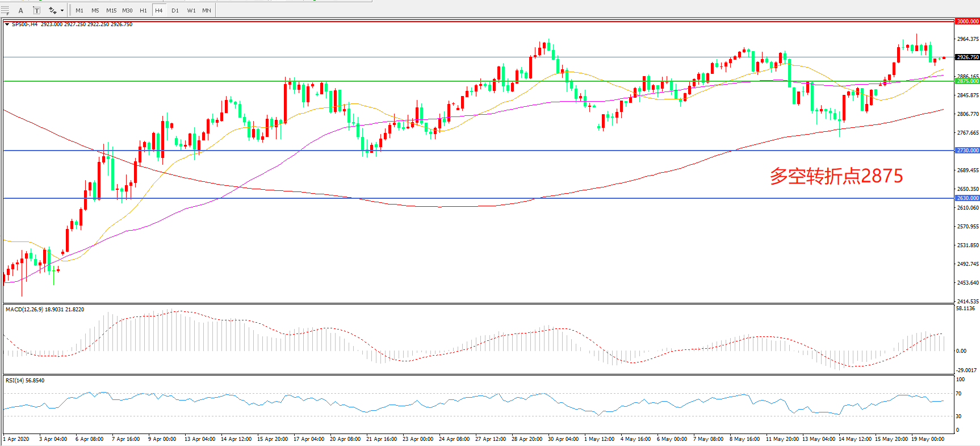Select the W1 weekly timeframe
The image size is (980, 446).
tap(191, 10)
